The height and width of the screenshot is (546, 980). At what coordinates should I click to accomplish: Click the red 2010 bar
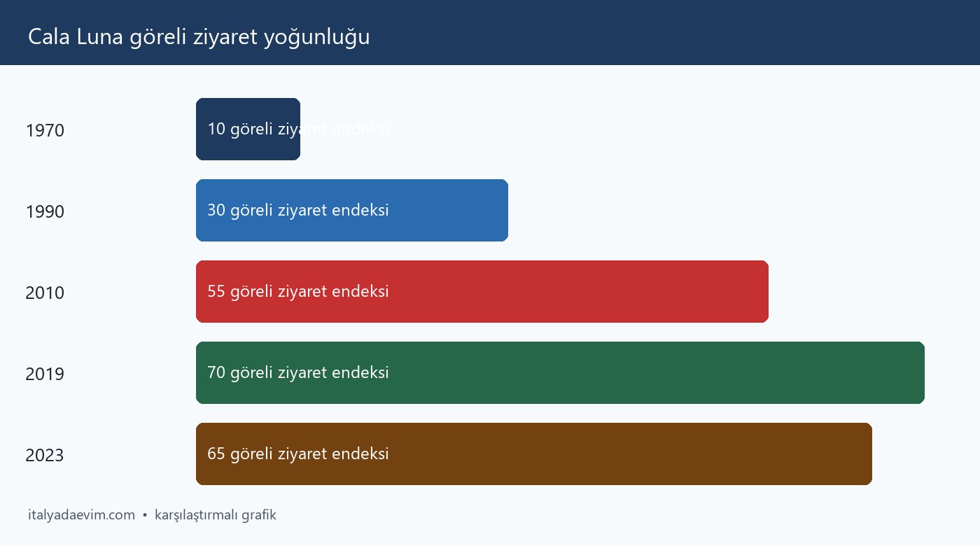[x=482, y=291]
